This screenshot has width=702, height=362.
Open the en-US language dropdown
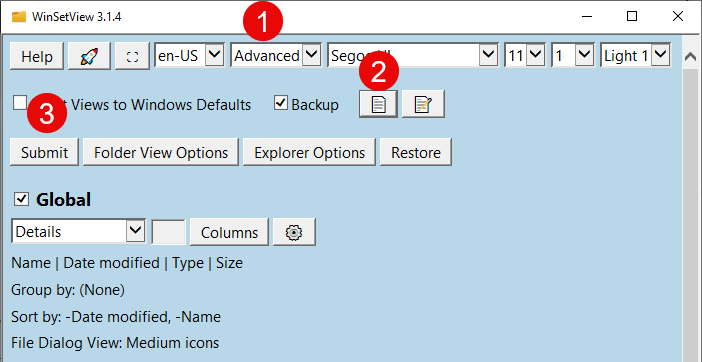[189, 55]
